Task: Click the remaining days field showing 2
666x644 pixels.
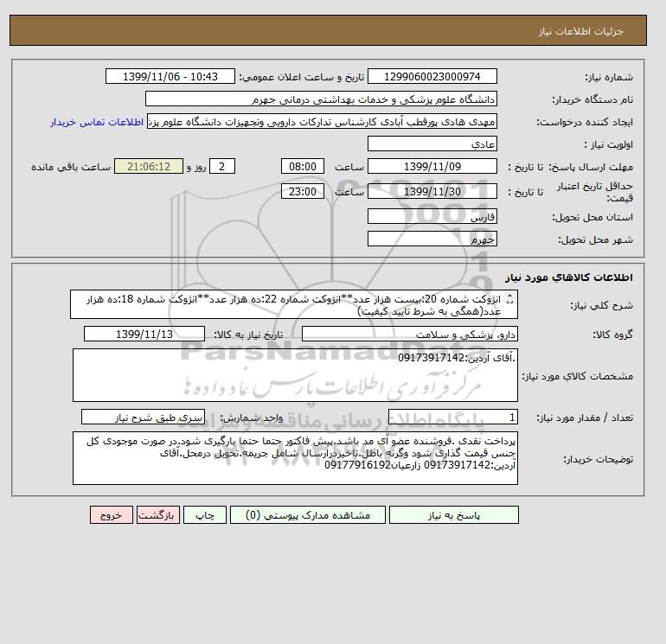Action: (x=222, y=167)
